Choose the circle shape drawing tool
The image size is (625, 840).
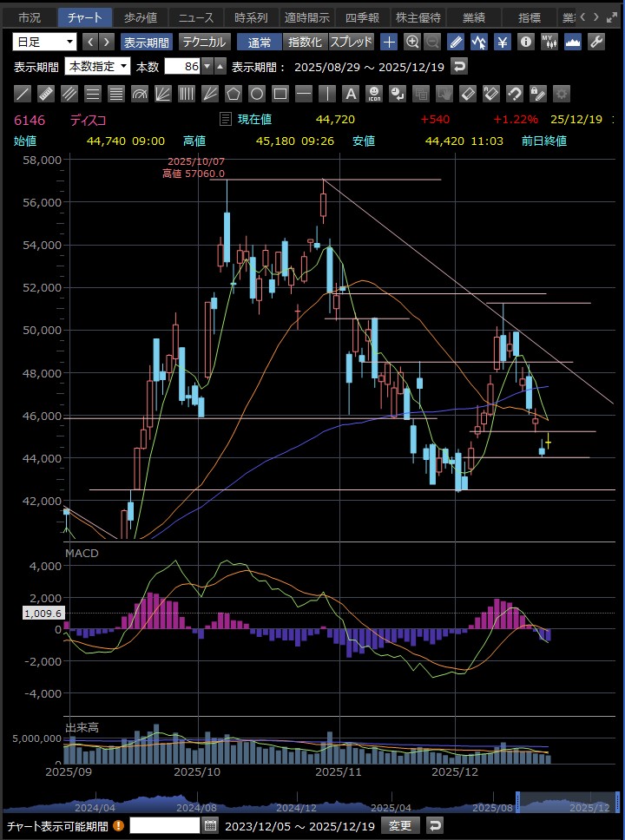[257, 94]
